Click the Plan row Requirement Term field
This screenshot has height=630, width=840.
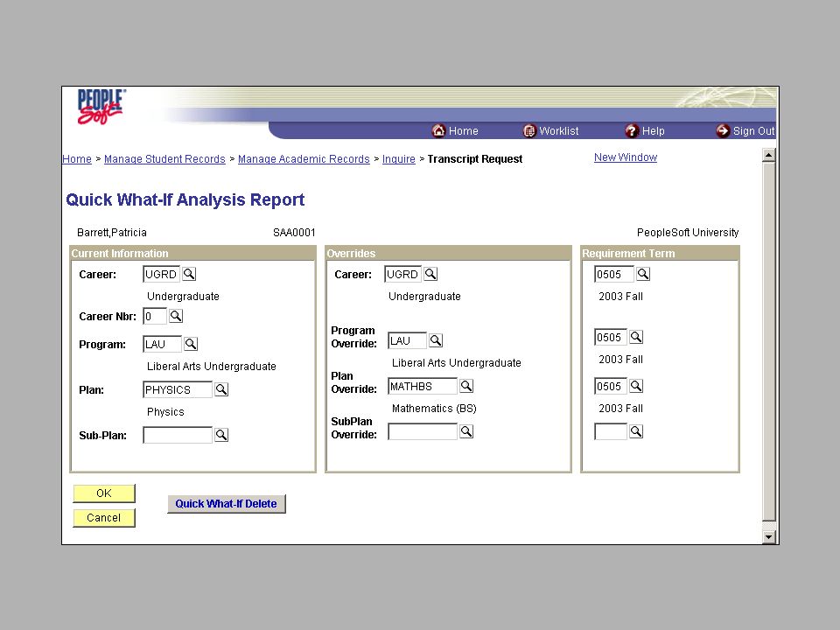[x=611, y=386]
